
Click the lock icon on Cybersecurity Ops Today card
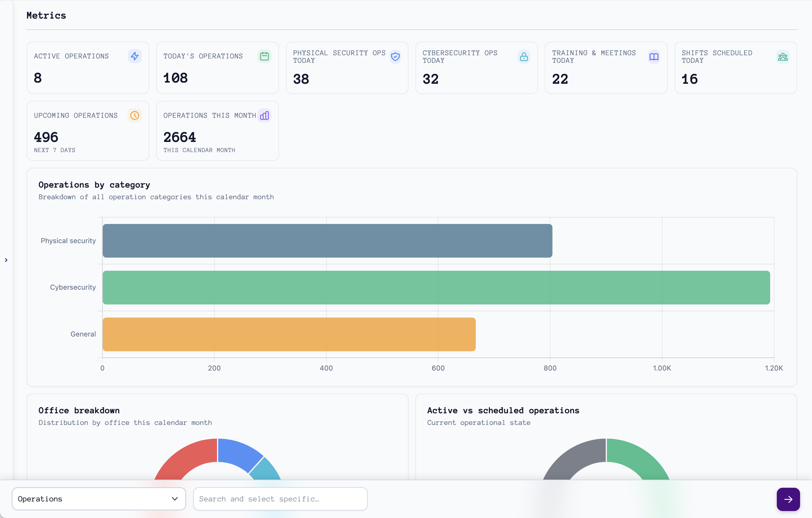pyautogui.click(x=524, y=57)
